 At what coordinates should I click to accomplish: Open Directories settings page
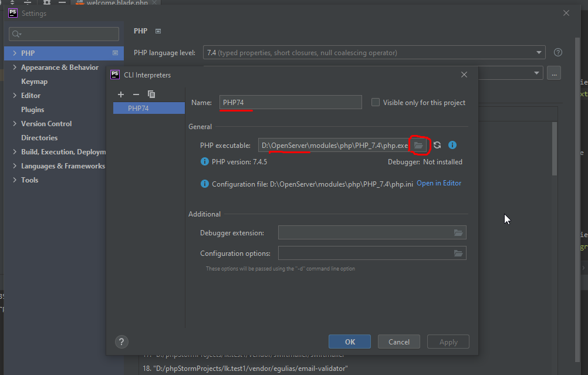click(39, 138)
